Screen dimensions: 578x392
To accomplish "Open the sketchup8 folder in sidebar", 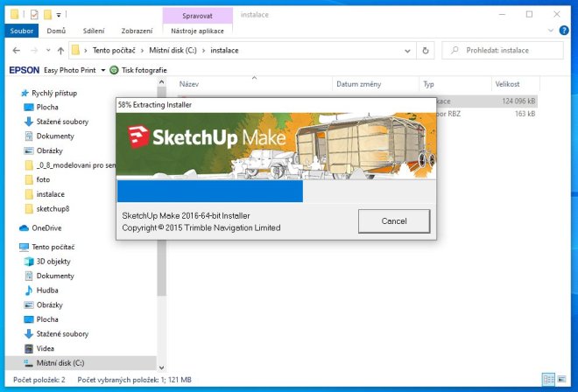I will 53,209.
